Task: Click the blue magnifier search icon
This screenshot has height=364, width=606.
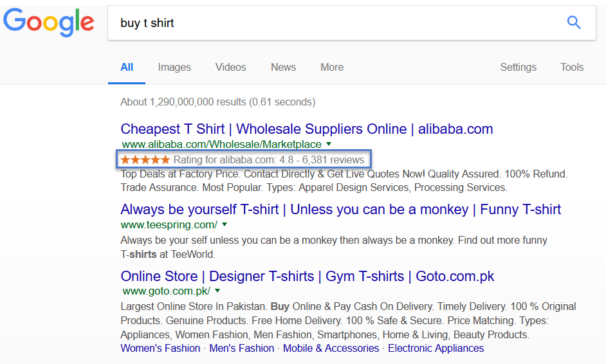Action: (x=574, y=23)
